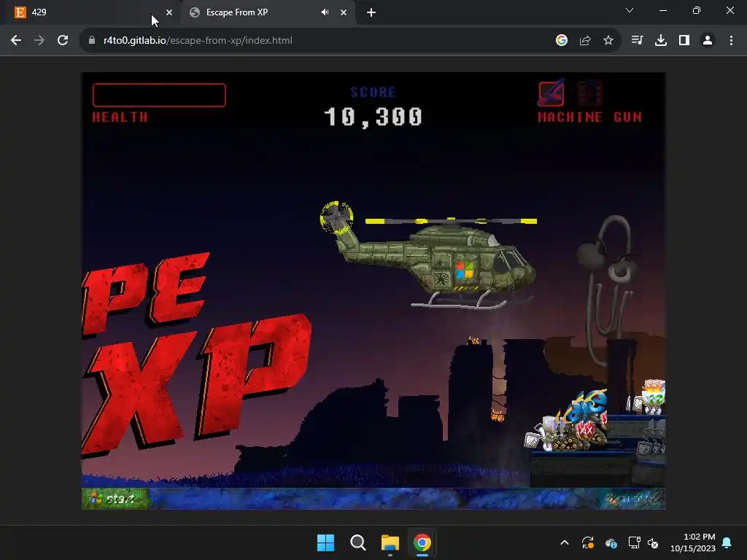Click the machine gun weapon icon
The width and height of the screenshot is (747, 560).
[x=551, y=93]
